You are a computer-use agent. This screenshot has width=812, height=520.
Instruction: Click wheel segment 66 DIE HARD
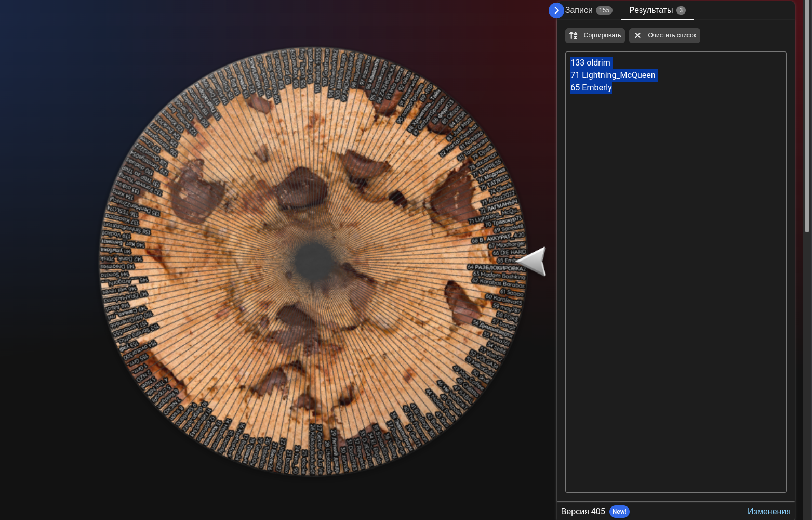pos(509,253)
